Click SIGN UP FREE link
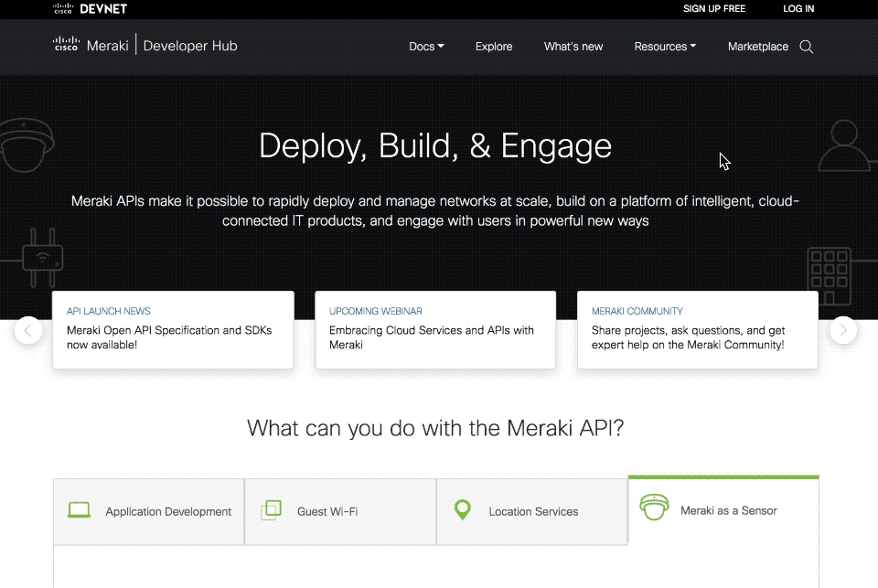The height and width of the screenshot is (588, 878). pyautogui.click(x=714, y=8)
